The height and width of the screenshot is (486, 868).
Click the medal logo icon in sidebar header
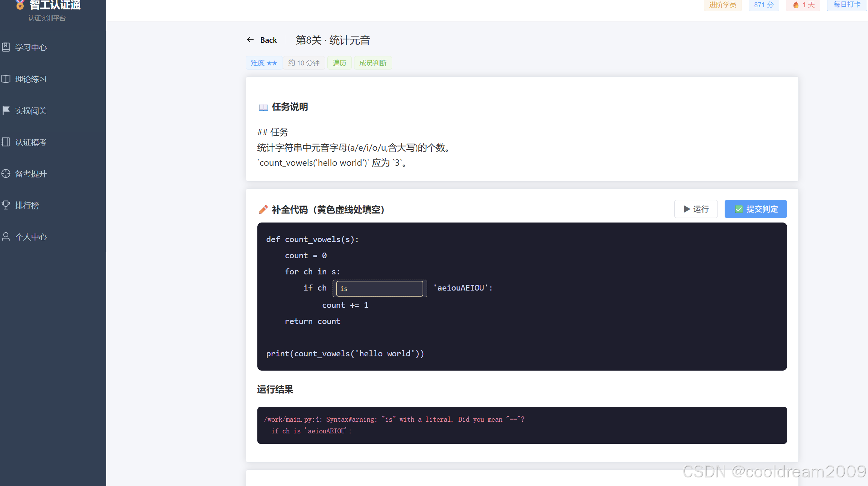point(20,5)
